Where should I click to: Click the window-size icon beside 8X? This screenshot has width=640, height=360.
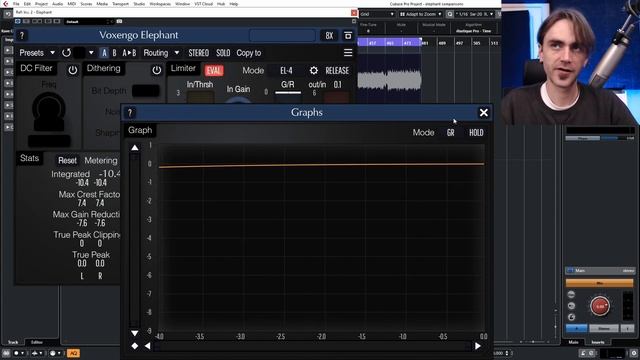[x=348, y=36]
